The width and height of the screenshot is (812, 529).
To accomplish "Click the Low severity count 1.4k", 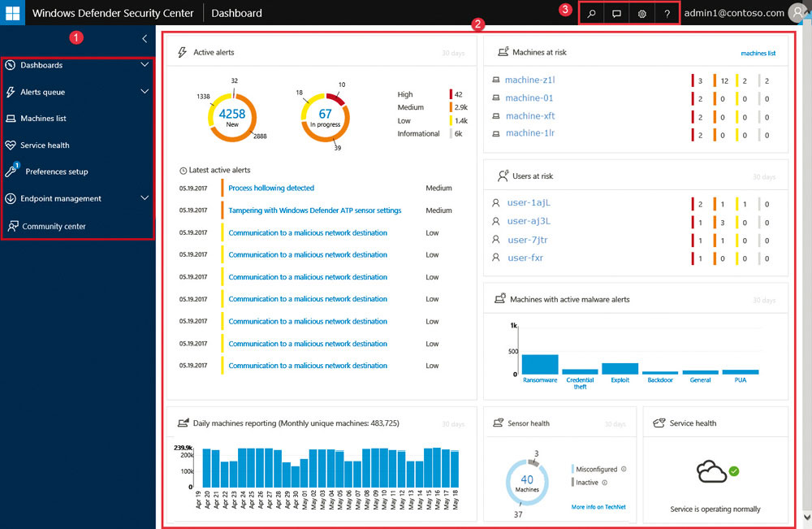I will [x=461, y=121].
